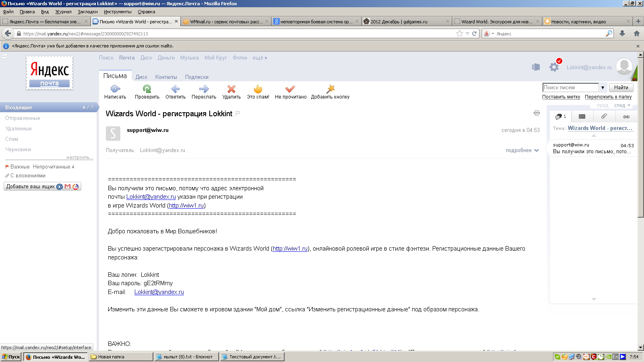Click Firefox back navigation arrow
Screen dimensions: 644x362
pyautogui.click(x=8, y=33)
